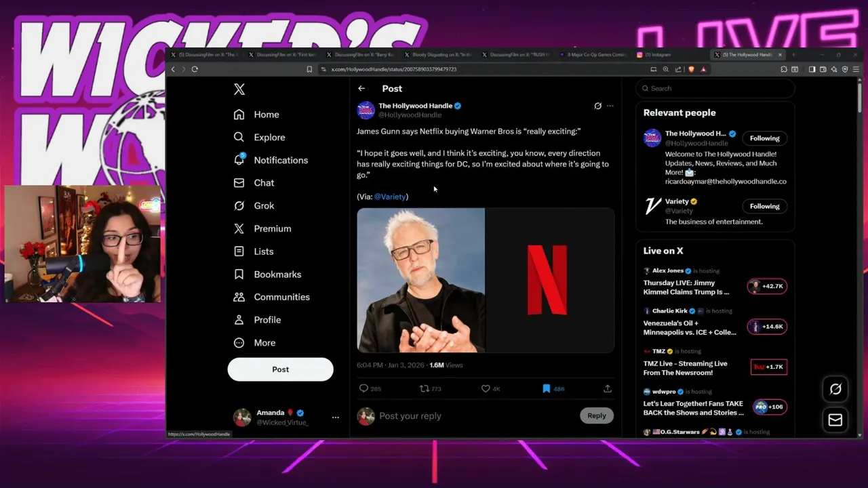
Task: Click the 1.6M Views count
Action: [446, 365]
